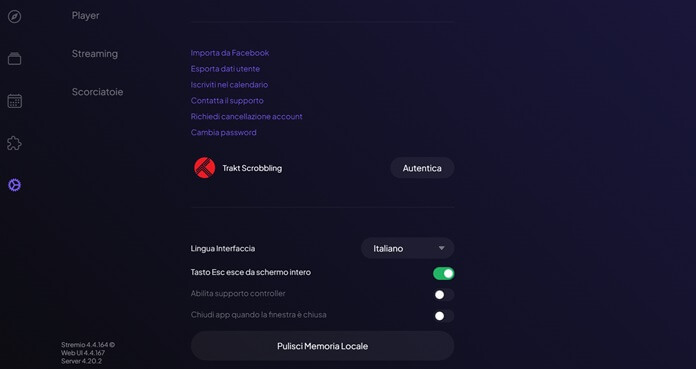Click the dropdown arrow beside Italiano
The width and height of the screenshot is (696, 369).
[x=441, y=248]
